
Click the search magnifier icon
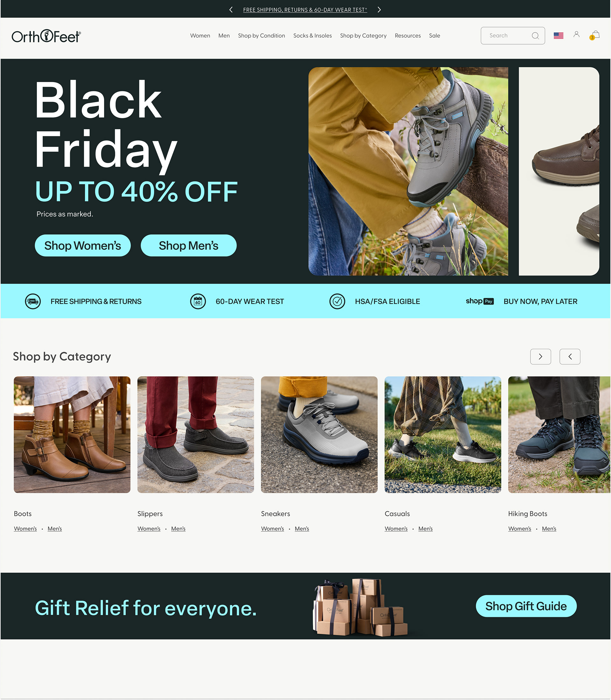pos(535,36)
